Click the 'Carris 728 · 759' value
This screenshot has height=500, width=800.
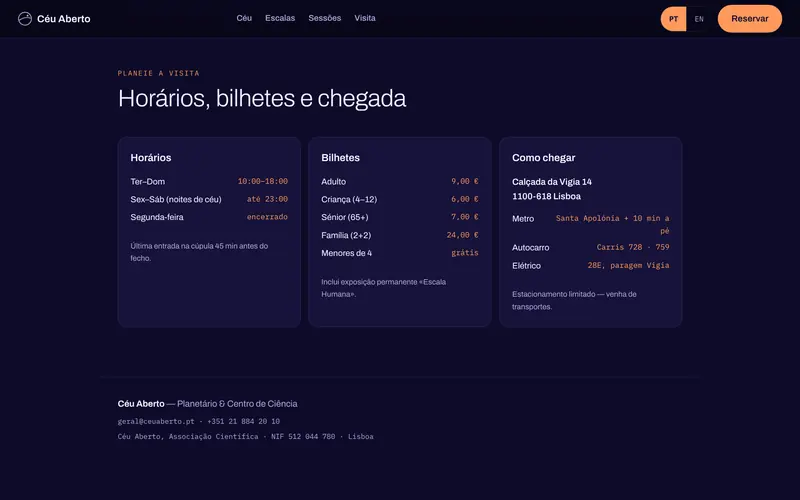[x=633, y=247]
